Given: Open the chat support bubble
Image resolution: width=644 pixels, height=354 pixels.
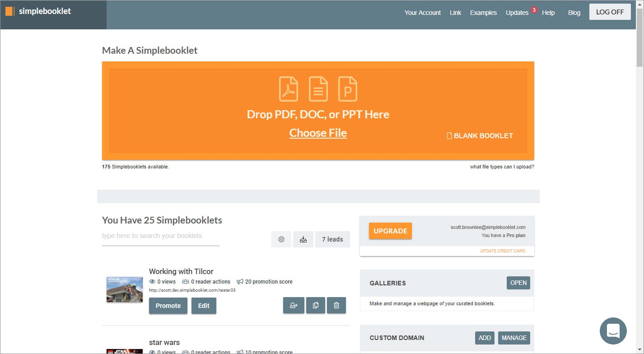Looking at the screenshot, I should 613,331.
